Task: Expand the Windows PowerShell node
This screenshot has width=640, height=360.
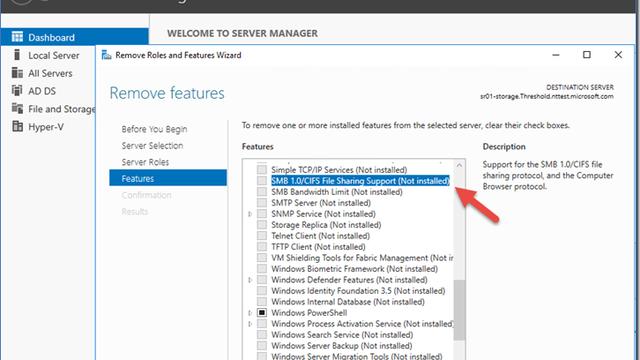Action: (x=250, y=313)
